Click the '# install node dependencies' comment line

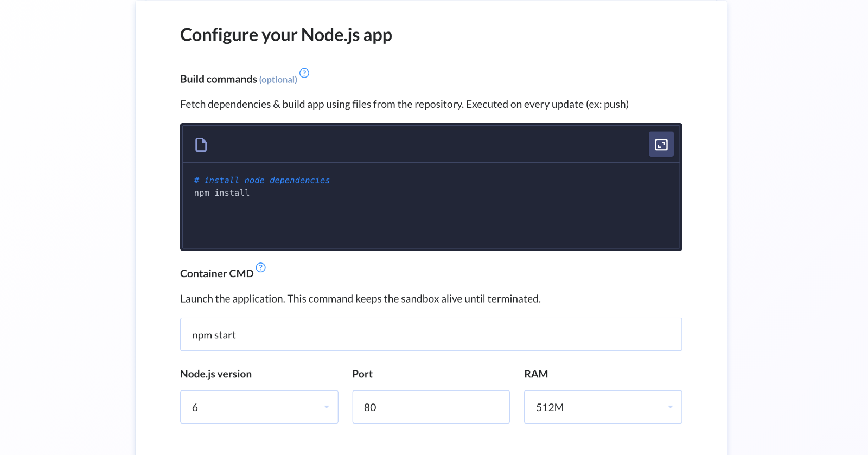tap(262, 181)
